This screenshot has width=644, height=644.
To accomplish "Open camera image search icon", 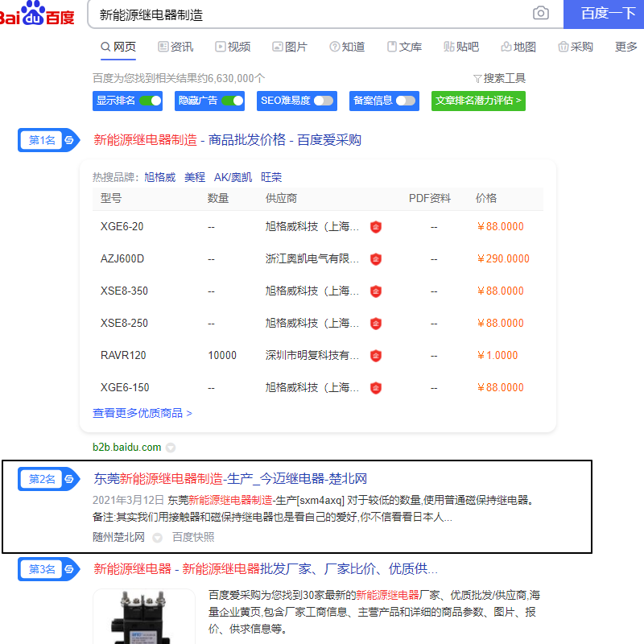I will (540, 13).
